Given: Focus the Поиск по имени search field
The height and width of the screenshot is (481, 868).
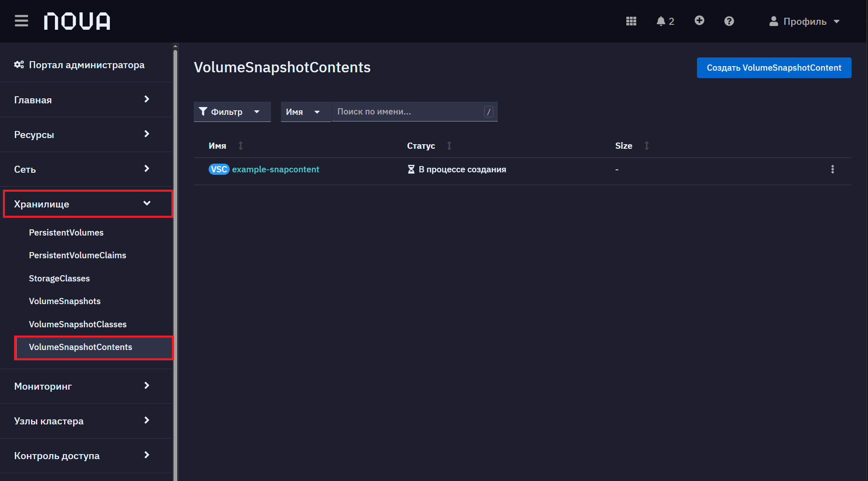Looking at the screenshot, I should click(414, 112).
